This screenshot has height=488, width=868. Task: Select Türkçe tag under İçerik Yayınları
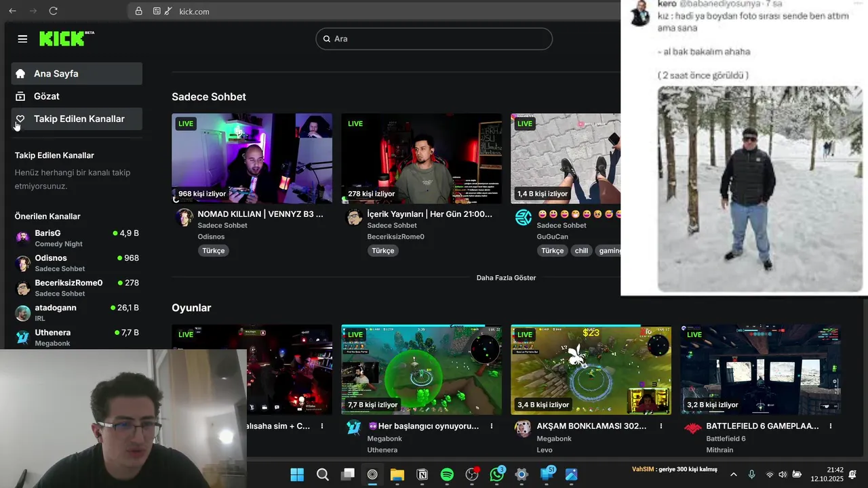tap(382, 251)
